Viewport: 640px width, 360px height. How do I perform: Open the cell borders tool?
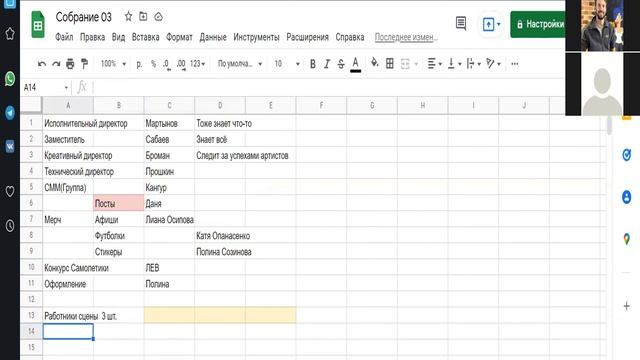coord(390,63)
